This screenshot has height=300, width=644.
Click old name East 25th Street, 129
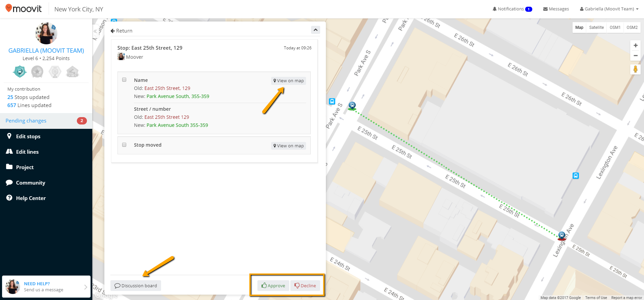(167, 88)
